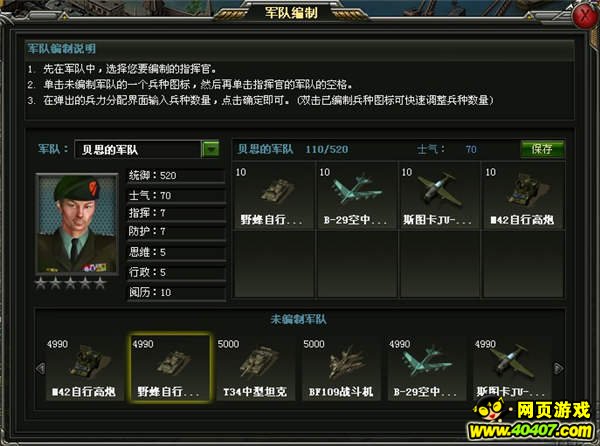Pick the highlighted unassigned 野蜂自行 unit
The width and height of the screenshot is (600, 446).
click(170, 368)
